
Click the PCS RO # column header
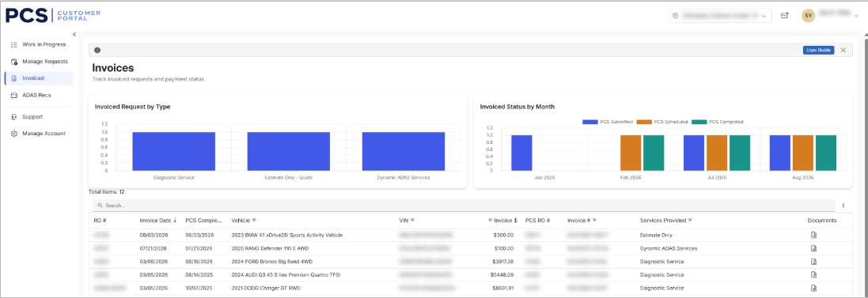click(537, 220)
